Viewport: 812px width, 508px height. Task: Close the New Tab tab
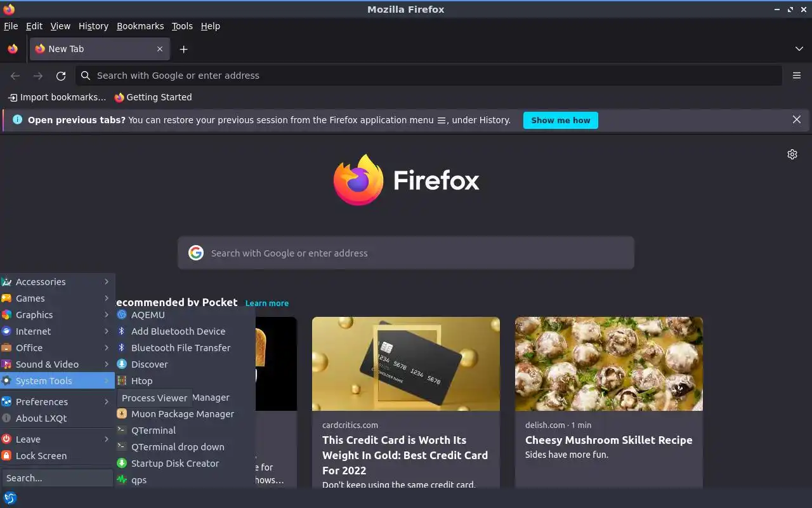pos(160,49)
